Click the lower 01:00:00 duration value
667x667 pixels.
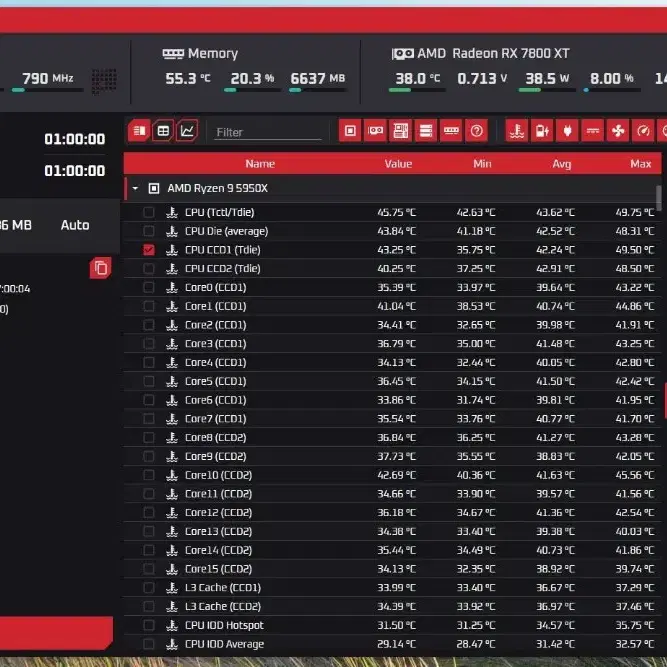click(x=75, y=171)
